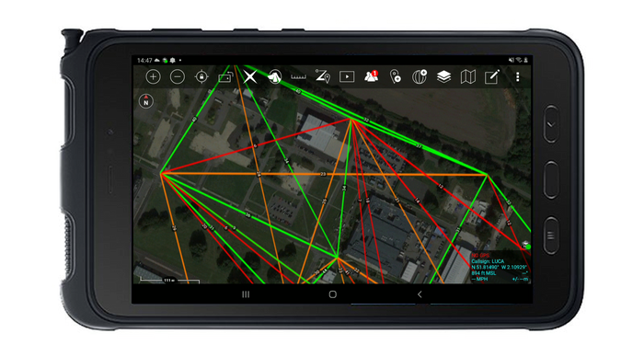Open contacts icon with red notification badge
Image resolution: width=644 pixels, height=345 pixels.
point(371,76)
